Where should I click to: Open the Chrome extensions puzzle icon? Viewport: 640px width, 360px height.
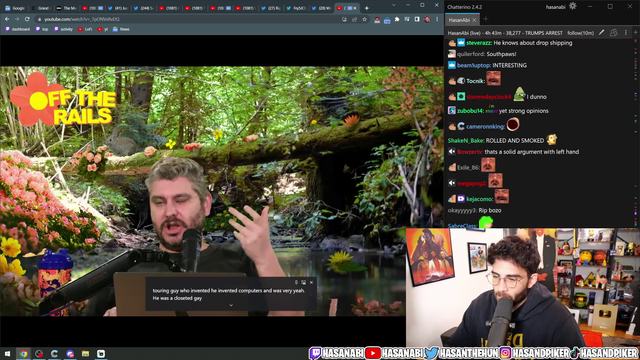tap(397, 19)
